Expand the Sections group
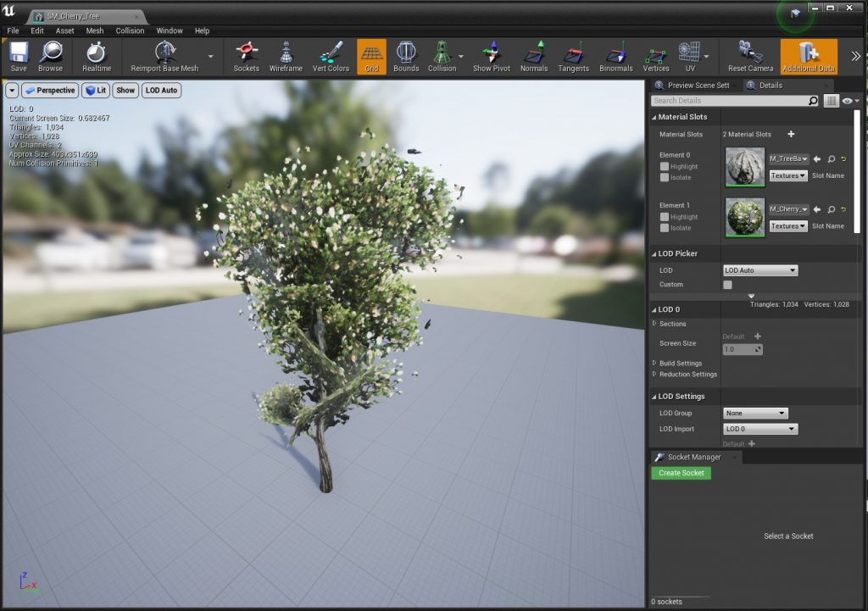This screenshot has width=868, height=611. [x=654, y=323]
